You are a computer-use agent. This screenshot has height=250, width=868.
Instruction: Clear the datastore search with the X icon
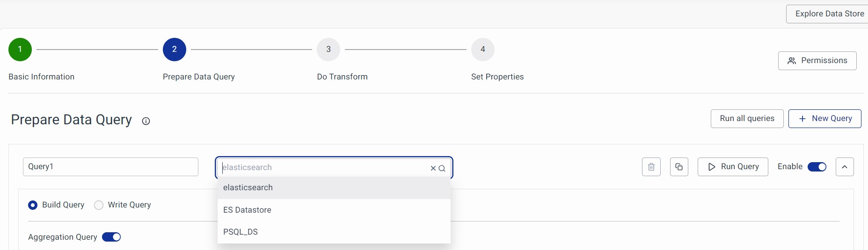coord(433,168)
